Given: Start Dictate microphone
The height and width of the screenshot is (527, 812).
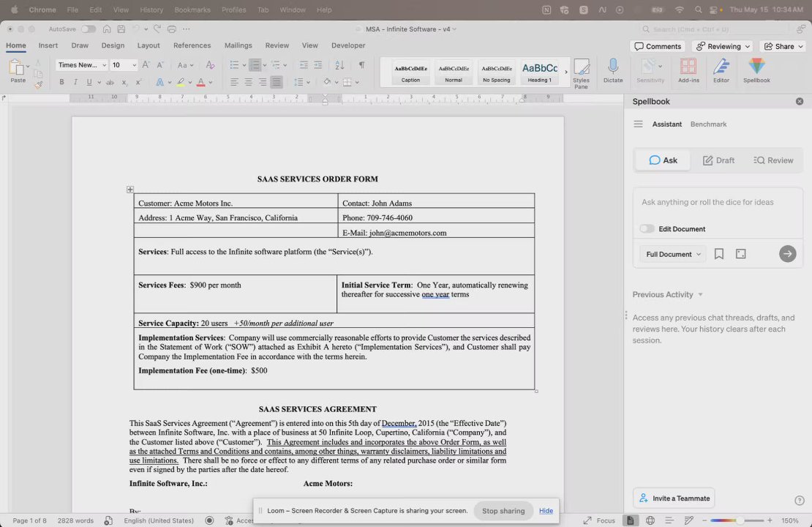Looking at the screenshot, I should (x=613, y=70).
